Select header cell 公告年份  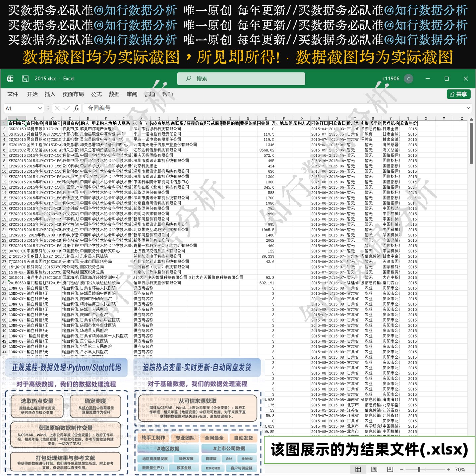[408, 123]
